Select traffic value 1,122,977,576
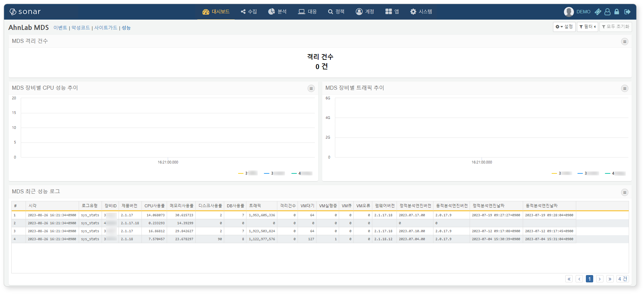This screenshot has height=294, width=644. click(262, 239)
